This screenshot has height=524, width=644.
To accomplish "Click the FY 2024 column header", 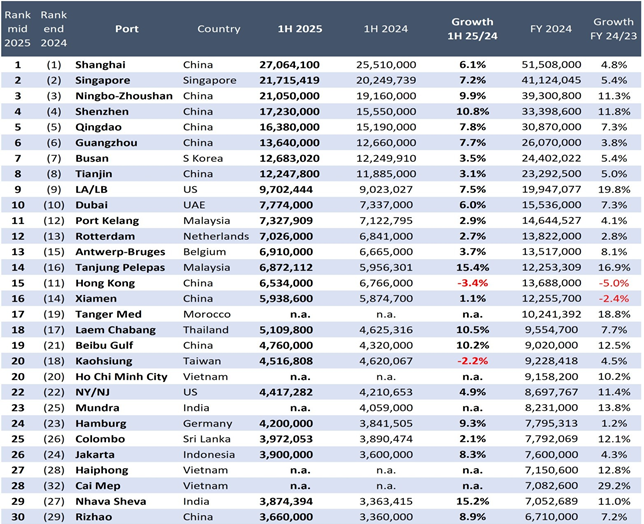I will [x=551, y=29].
